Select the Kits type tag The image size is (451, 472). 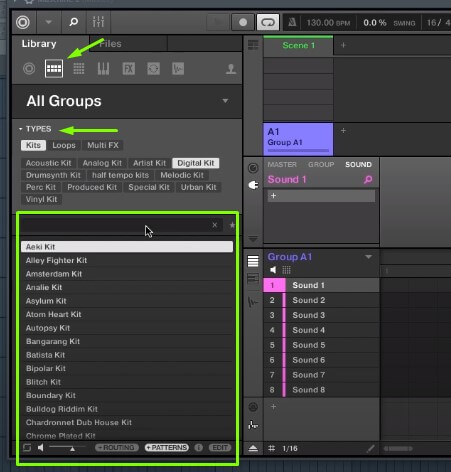tap(33, 145)
